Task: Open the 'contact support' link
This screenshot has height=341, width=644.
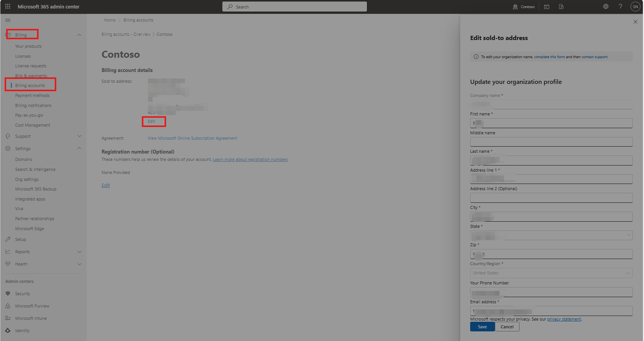Action: (x=595, y=57)
